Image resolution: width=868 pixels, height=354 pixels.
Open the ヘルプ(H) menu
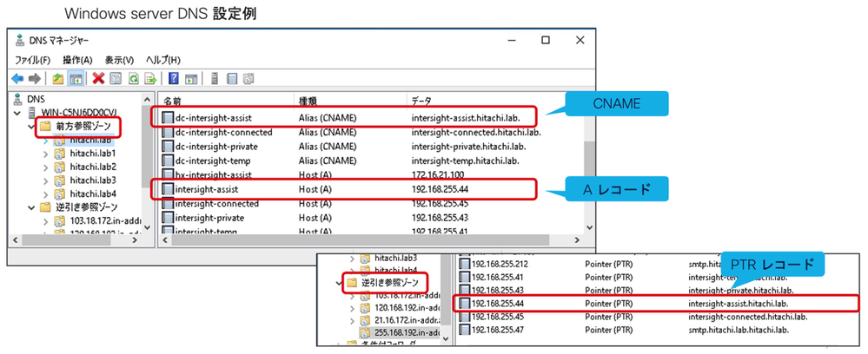(163, 60)
